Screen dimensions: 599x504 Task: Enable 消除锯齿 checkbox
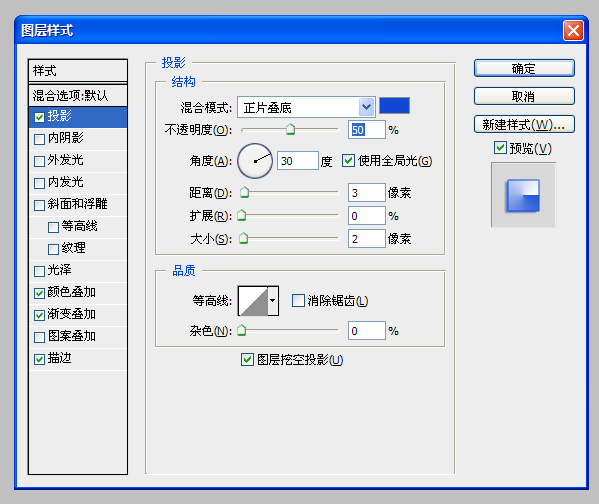click(x=298, y=301)
